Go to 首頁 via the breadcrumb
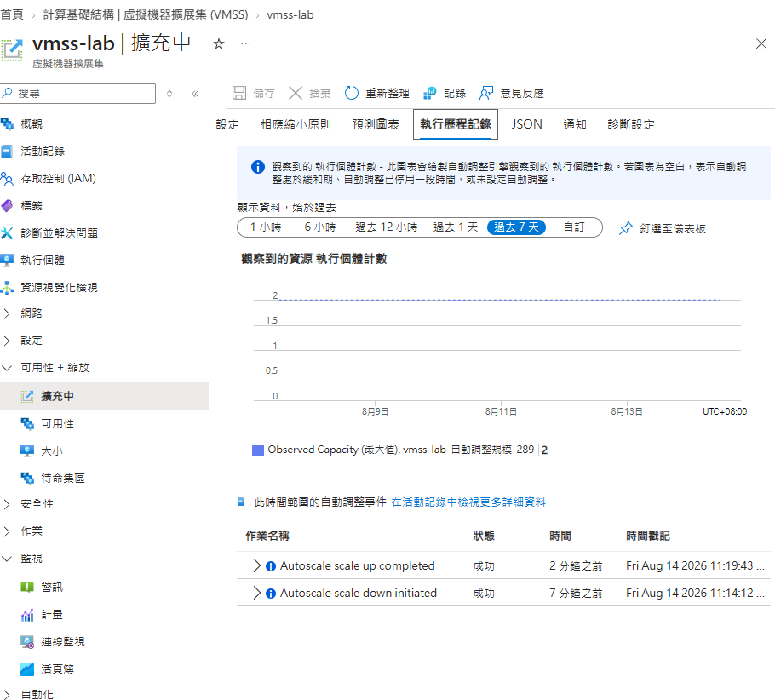 [x=12, y=14]
